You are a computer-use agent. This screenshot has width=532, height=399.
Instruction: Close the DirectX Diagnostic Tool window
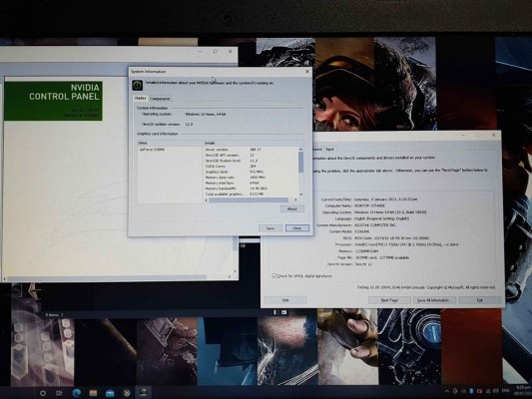(x=493, y=135)
